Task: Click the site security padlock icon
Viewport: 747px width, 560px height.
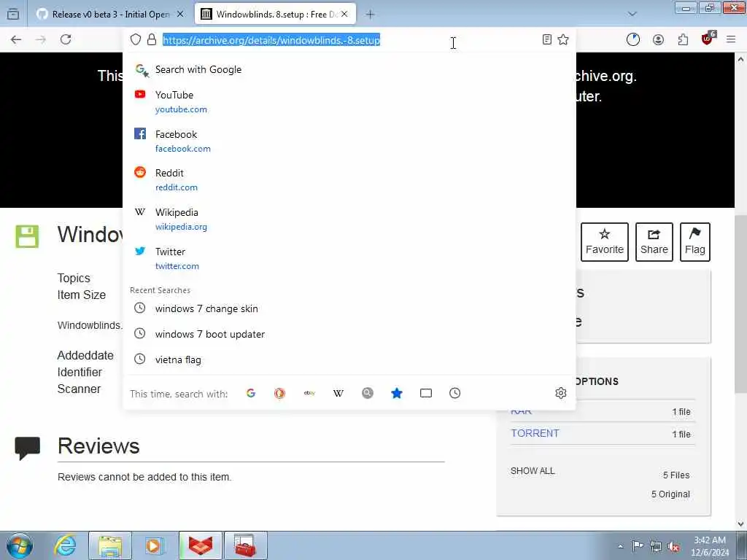Action: point(152,39)
